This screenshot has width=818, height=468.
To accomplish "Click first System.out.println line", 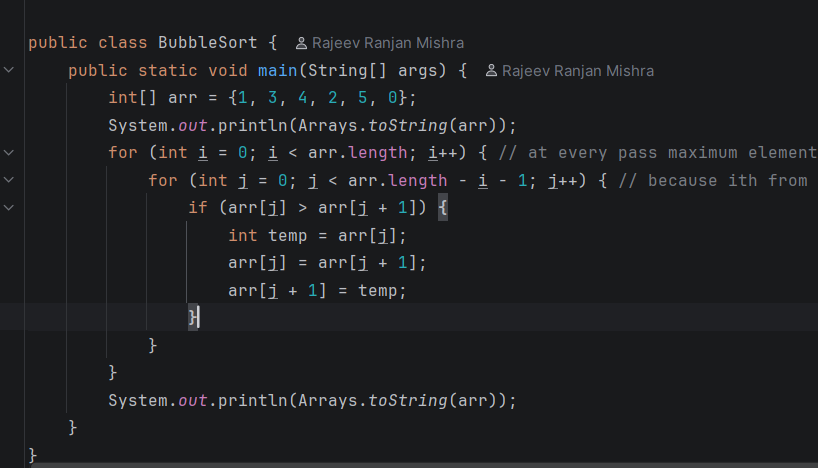I will pos(312,125).
